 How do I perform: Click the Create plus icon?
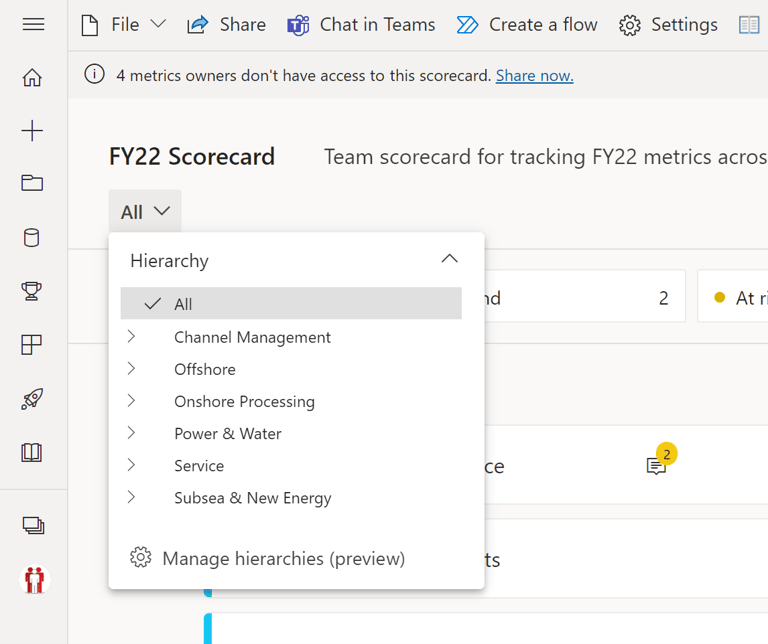pos(32,131)
